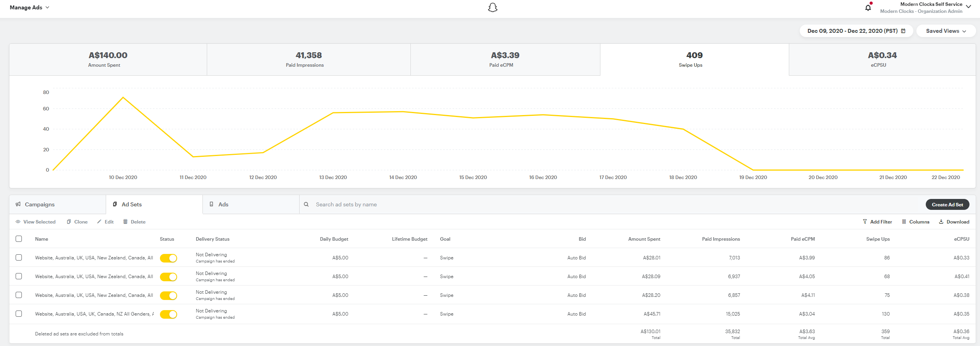Disable the A$45.71 ad set status toggle
The width and height of the screenshot is (980, 346).
coord(169,314)
